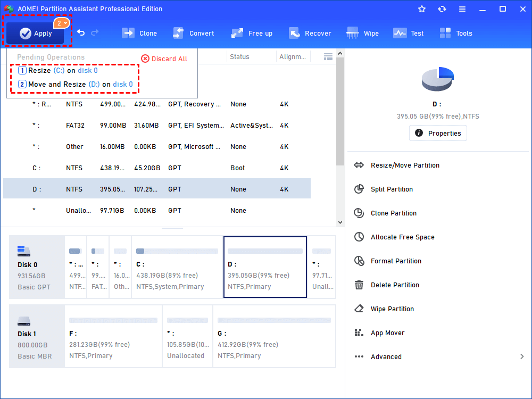Select the 105.85GB unallocated block on Disk 1
Image resolution: width=532 pixels, height=399 pixels.
[188, 336]
